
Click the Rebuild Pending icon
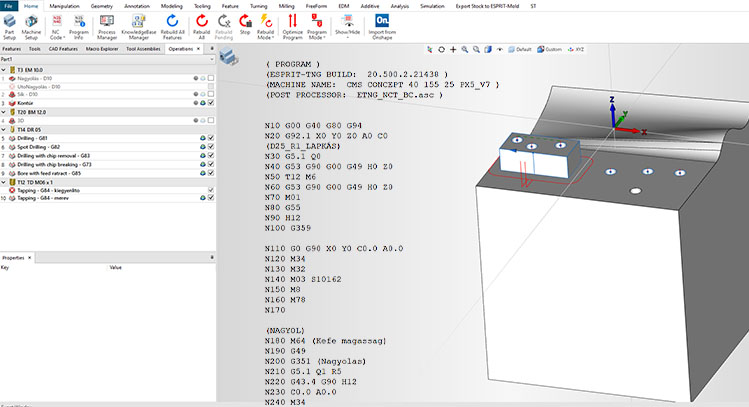point(224,27)
